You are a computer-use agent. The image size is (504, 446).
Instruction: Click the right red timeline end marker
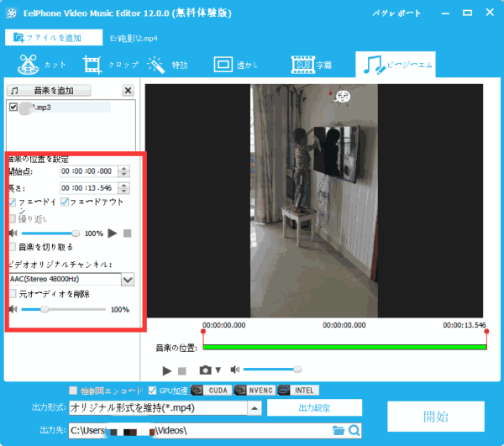[x=486, y=331]
